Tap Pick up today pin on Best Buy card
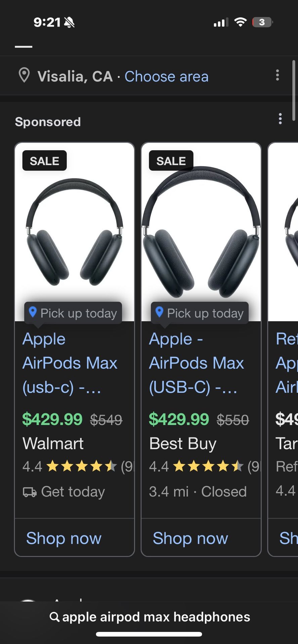Screen dimensions: 298x644 [x=160, y=312]
